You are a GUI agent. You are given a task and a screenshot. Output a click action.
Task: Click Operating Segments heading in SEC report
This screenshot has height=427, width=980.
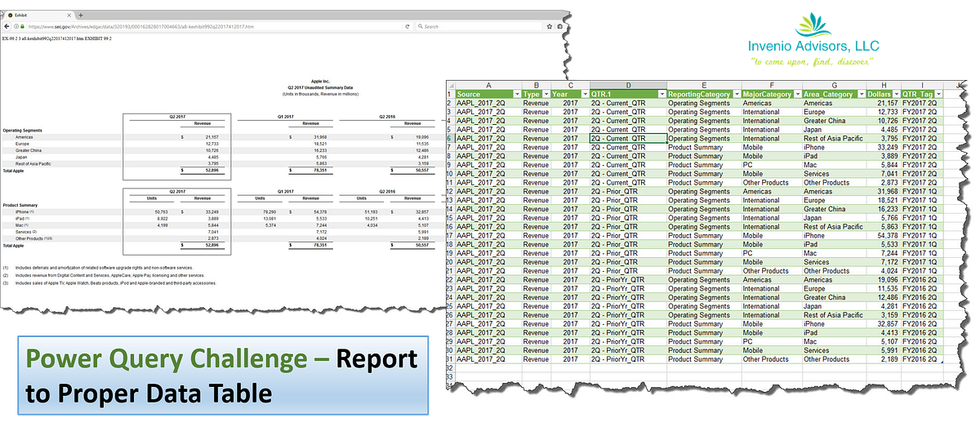point(22,129)
